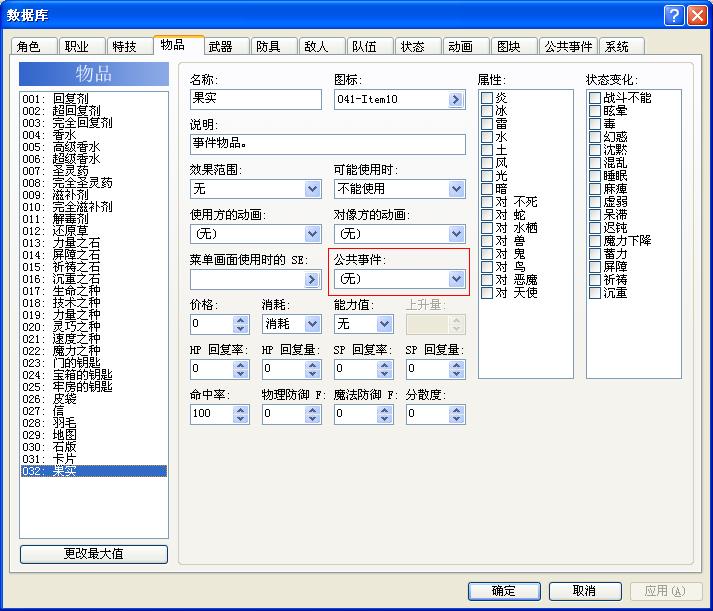
Task: Open the icon picker arrow beside 041-Item10
Action: point(455,100)
